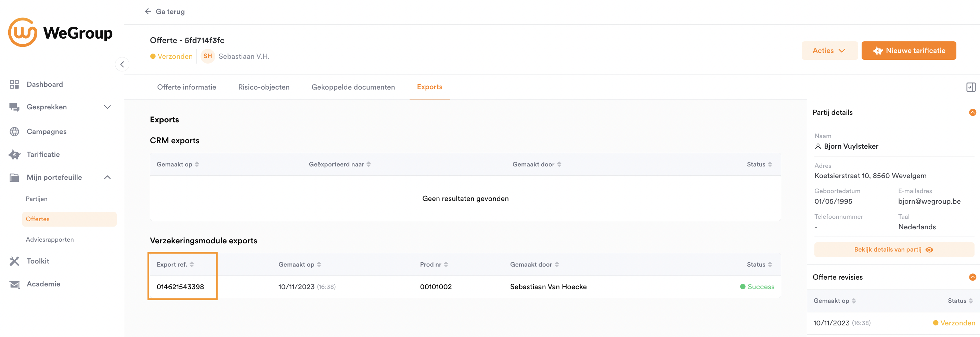Image resolution: width=980 pixels, height=337 pixels.
Task: Collapse the sidebar with the chevron button
Action: [x=122, y=64]
